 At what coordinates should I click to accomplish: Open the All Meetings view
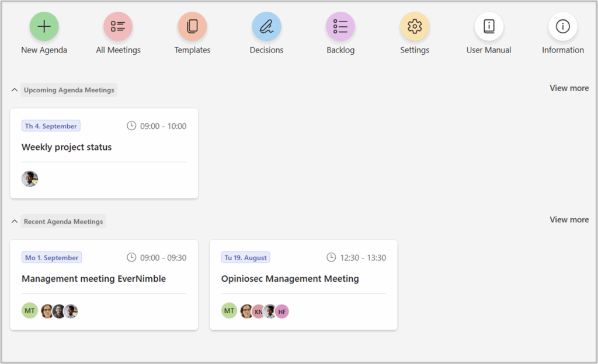click(x=118, y=26)
